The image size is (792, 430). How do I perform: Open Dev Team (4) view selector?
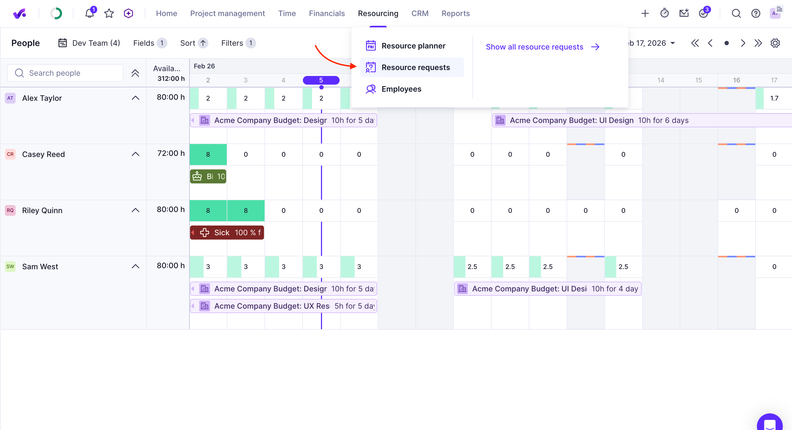pyautogui.click(x=89, y=43)
